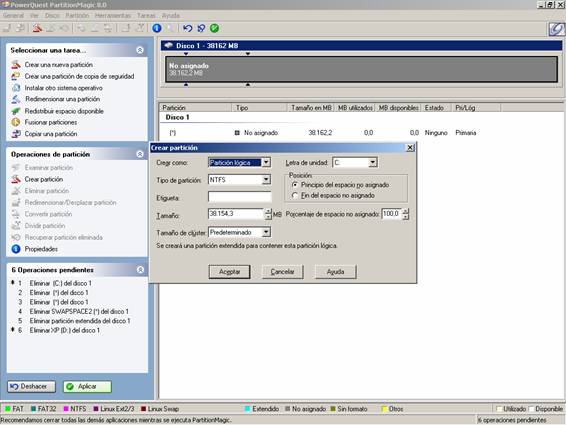Click icon beside Redistribuir espacio disponible
The height and width of the screenshot is (425, 566).
pyautogui.click(x=16, y=111)
